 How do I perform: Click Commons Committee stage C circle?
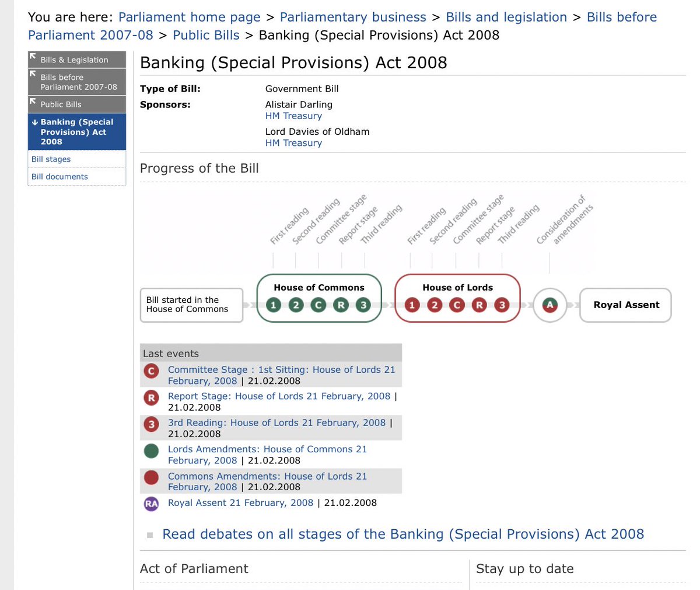[318, 305]
